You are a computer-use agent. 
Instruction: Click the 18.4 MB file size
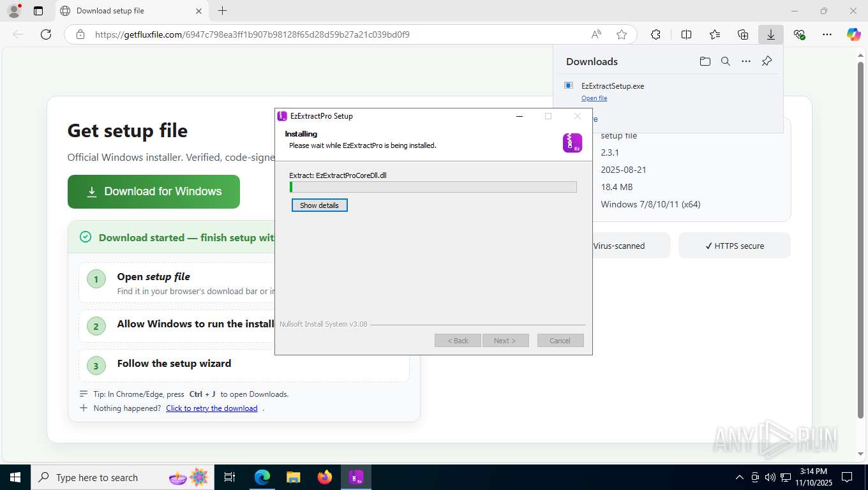617,187
